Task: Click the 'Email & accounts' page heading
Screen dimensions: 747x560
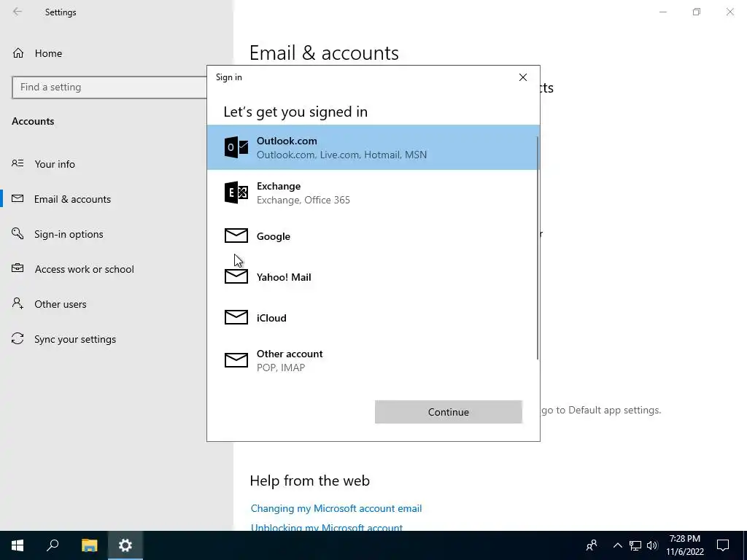Action: click(x=324, y=52)
